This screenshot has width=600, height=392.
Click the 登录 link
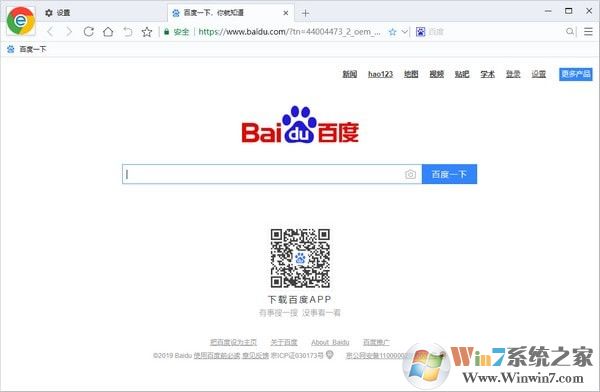pos(513,74)
